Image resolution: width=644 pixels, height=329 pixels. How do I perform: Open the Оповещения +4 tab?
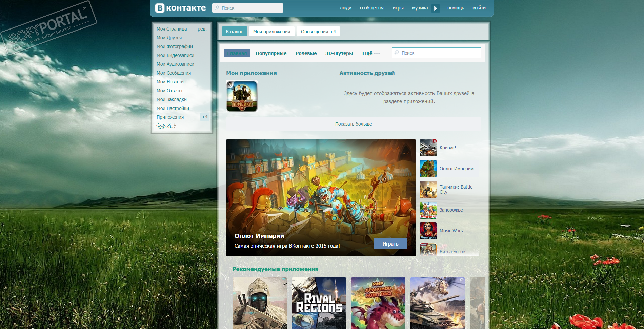pyautogui.click(x=318, y=32)
